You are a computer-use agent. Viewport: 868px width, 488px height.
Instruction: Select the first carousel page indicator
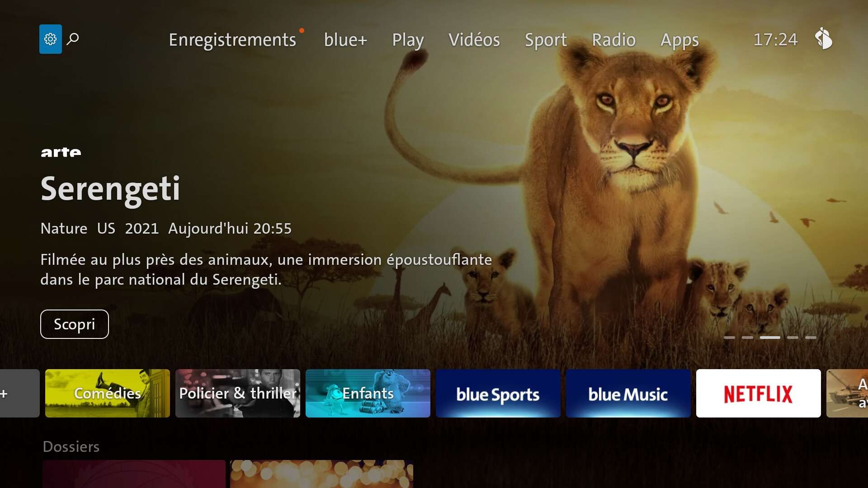[729, 338]
